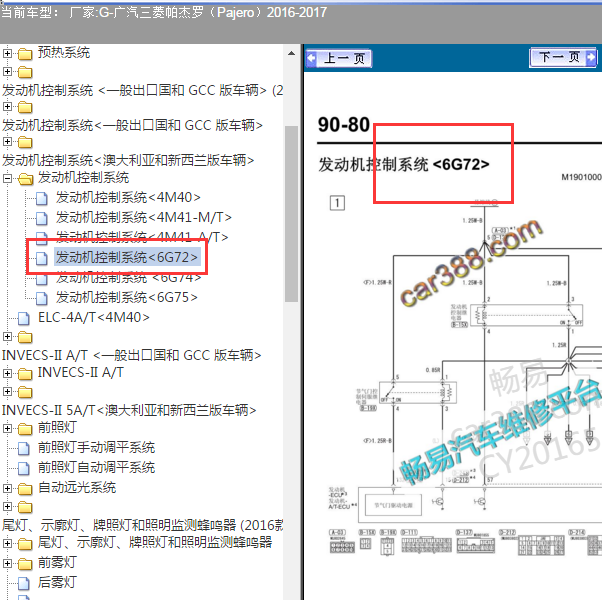Expand 发动机控制系统<一般出口国和 GCC 版车辆> node
The width and height of the screenshot is (602, 600).
coord(7,106)
